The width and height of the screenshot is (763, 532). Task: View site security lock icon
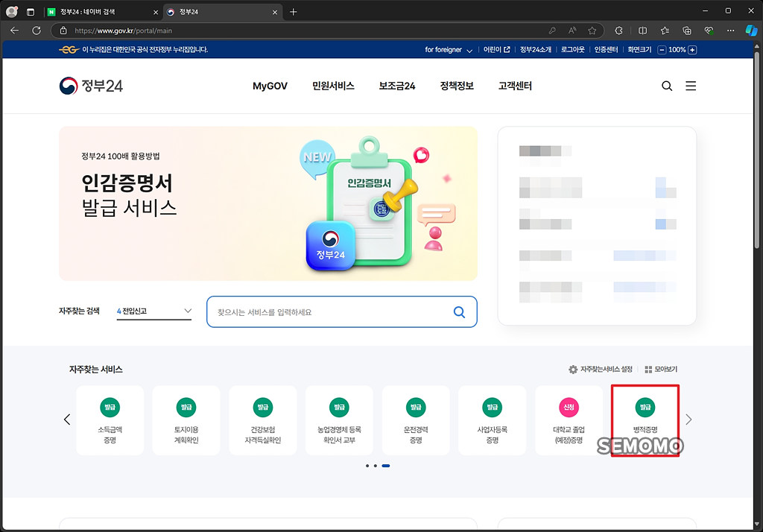(63, 31)
